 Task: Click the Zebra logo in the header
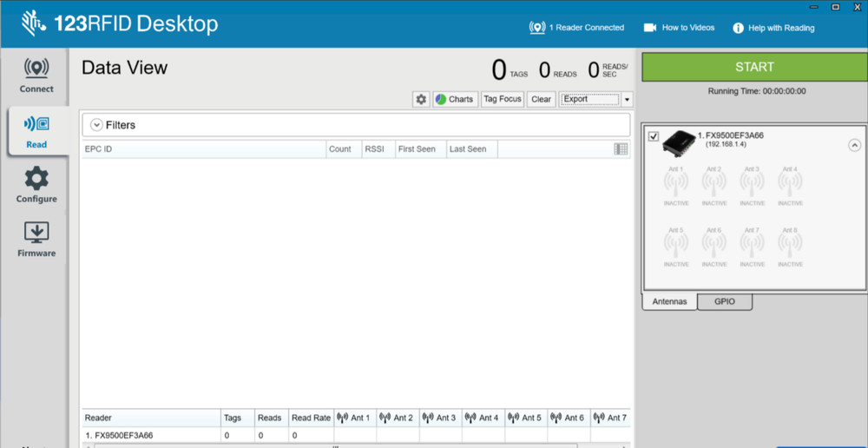coord(34,23)
